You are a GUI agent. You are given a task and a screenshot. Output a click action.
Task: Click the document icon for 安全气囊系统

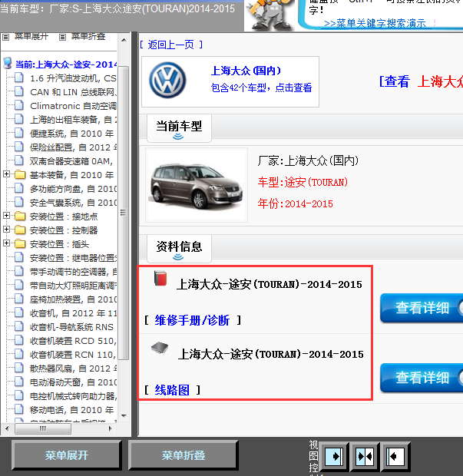point(19,202)
